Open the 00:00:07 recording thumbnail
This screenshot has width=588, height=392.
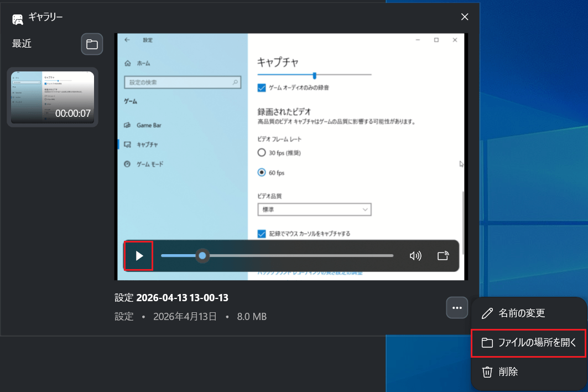click(52, 97)
